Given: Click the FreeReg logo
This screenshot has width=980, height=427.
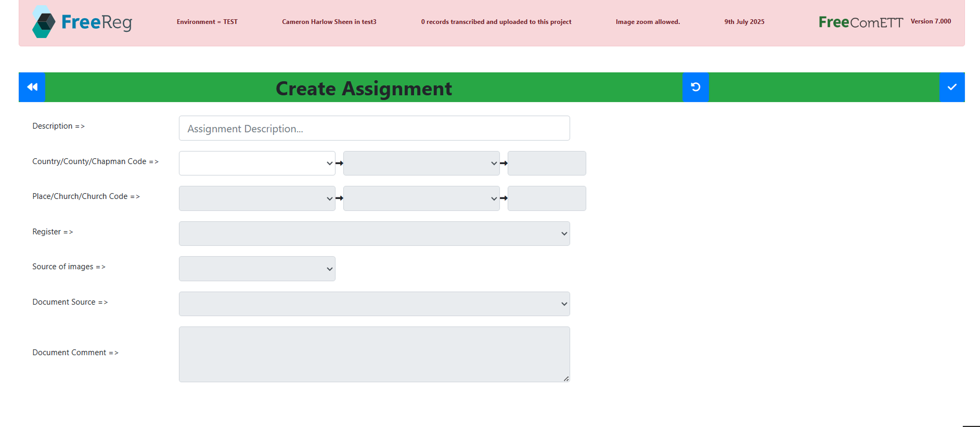Looking at the screenshot, I should pyautogui.click(x=82, y=22).
